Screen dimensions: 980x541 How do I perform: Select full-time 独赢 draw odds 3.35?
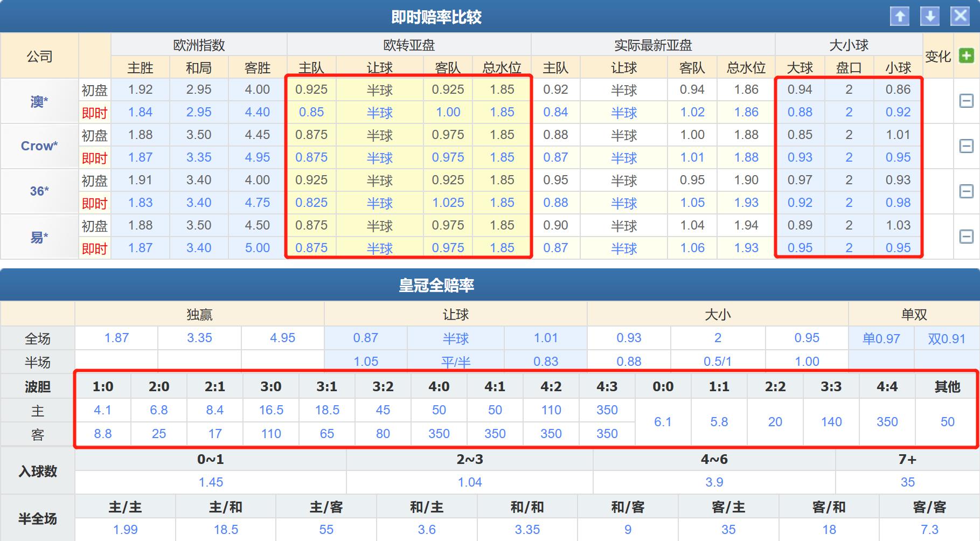(x=199, y=338)
